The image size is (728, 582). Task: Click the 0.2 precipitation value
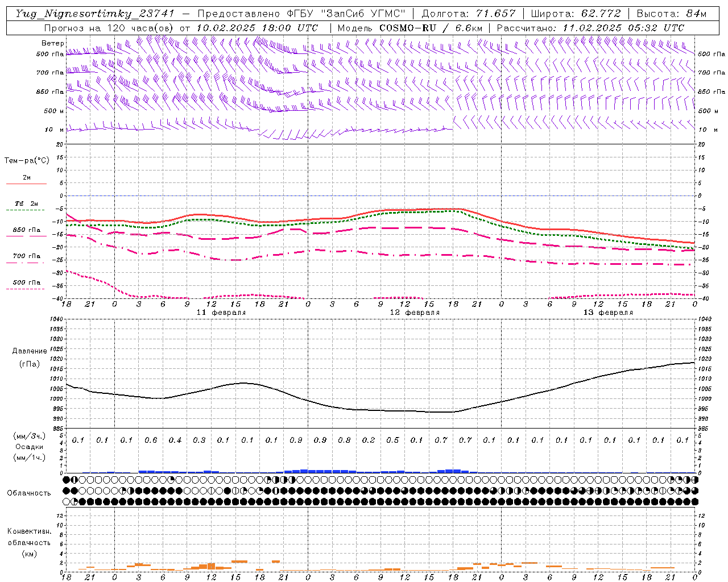(x=369, y=440)
